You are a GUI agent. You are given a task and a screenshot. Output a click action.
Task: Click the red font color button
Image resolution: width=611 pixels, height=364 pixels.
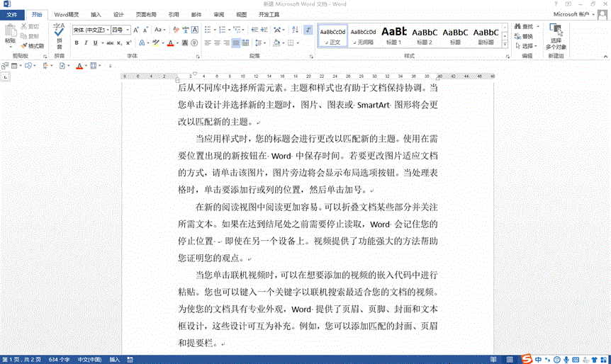tap(170, 43)
